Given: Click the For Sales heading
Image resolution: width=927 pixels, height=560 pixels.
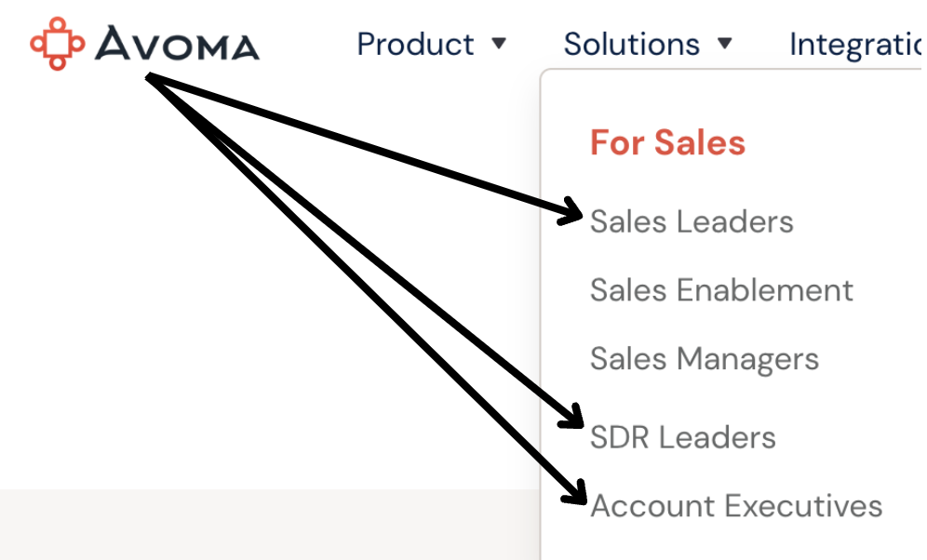Looking at the screenshot, I should (x=667, y=142).
